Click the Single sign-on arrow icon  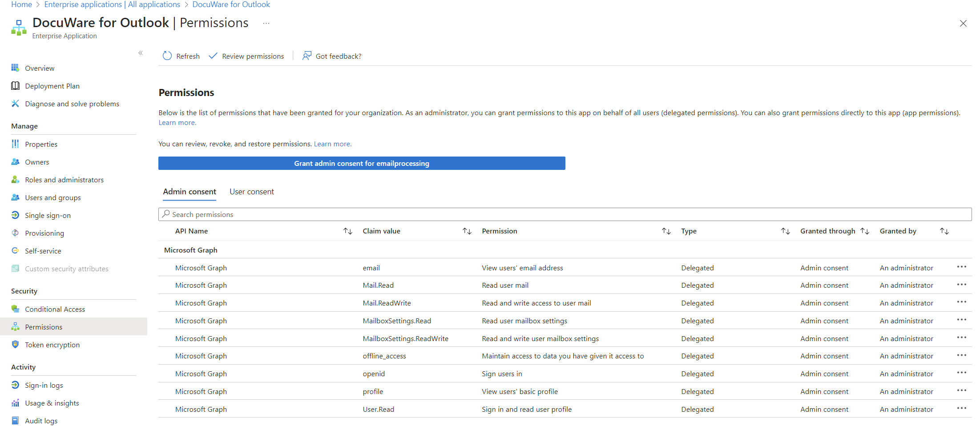click(15, 215)
